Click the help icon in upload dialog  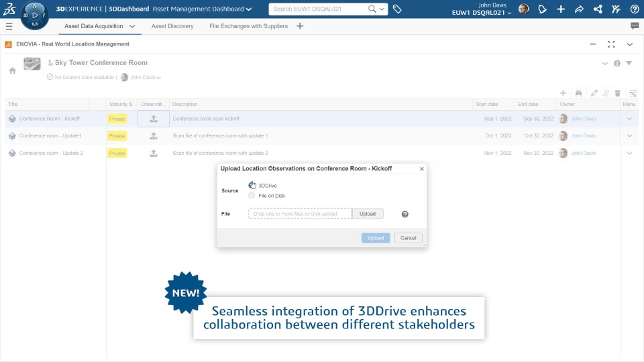point(405,215)
